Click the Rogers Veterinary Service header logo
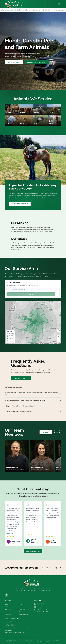 [x=14, y=4]
